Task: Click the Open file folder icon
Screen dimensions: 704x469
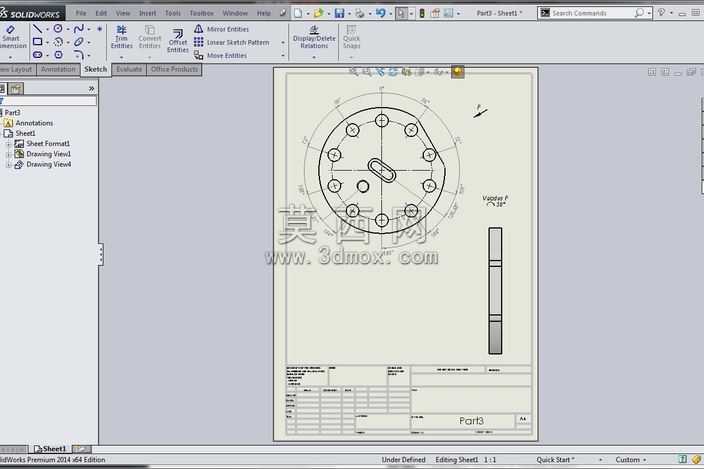Action: [x=319, y=13]
